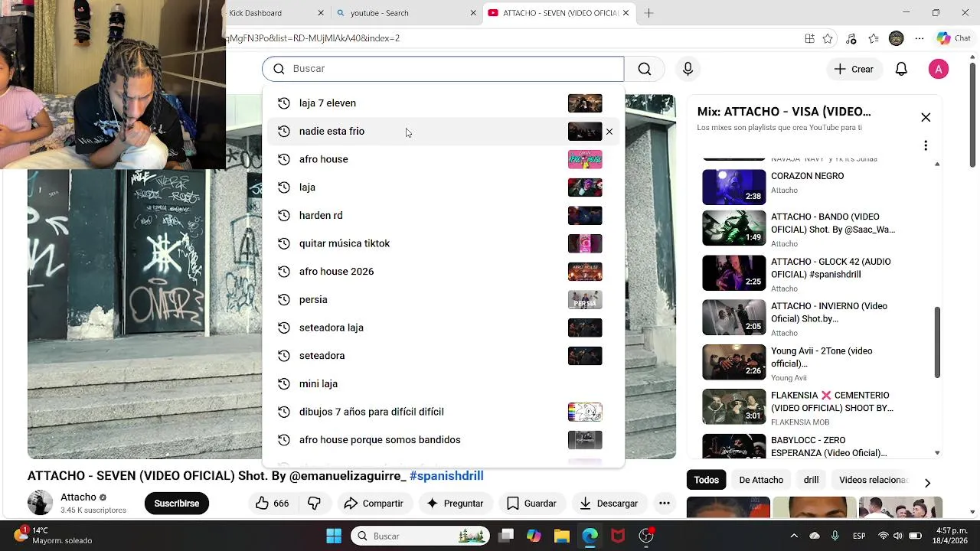Open browser settings and more ellipsis

click(x=920, y=38)
